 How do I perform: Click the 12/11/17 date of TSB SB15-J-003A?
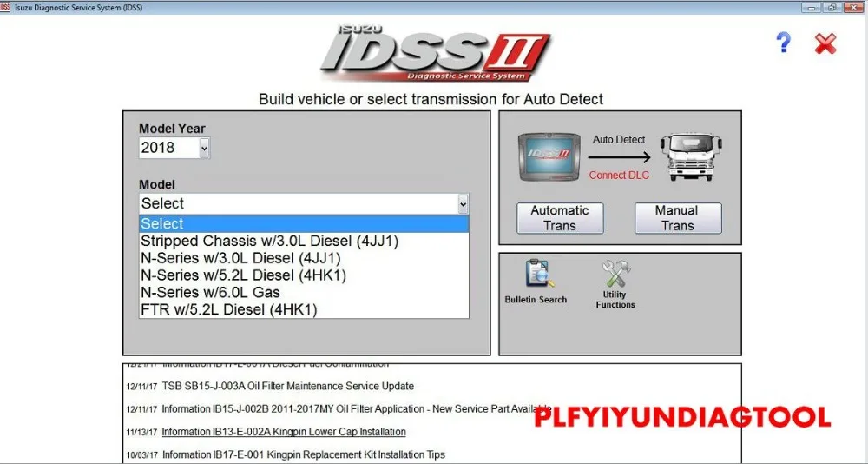(141, 387)
